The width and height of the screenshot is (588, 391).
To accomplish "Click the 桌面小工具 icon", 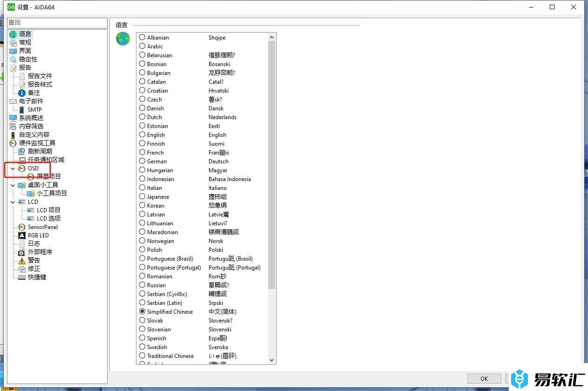I will pyautogui.click(x=22, y=185).
